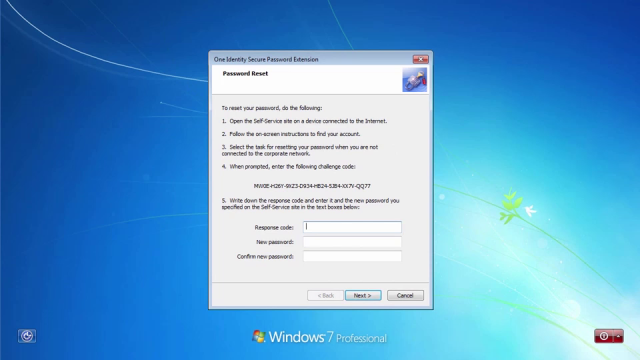This screenshot has height=360, width=640.
Task: Click the 'New password:' label
Action: click(x=275, y=242)
